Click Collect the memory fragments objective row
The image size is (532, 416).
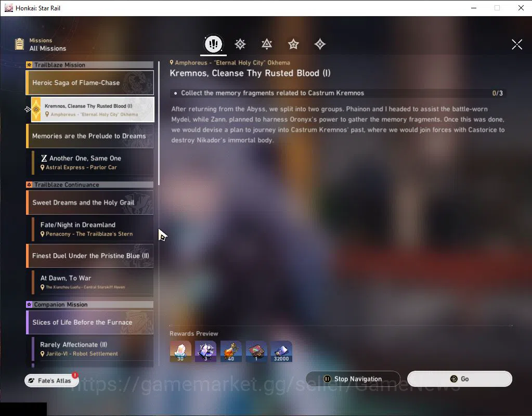tap(338, 93)
